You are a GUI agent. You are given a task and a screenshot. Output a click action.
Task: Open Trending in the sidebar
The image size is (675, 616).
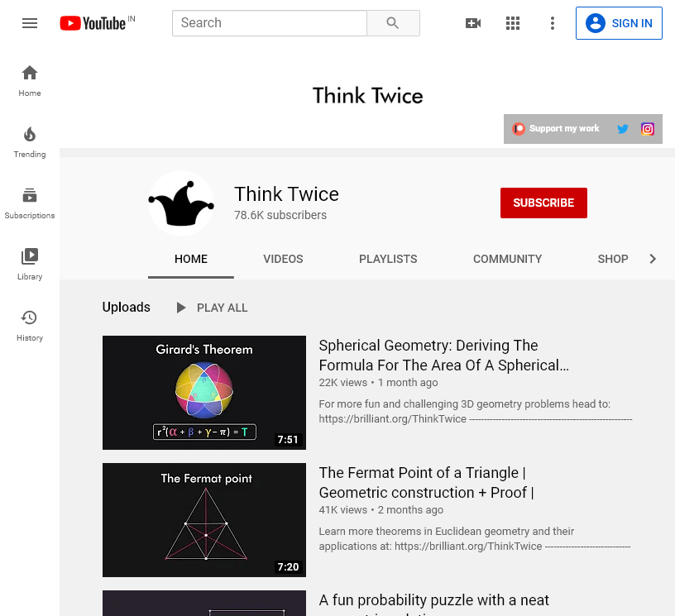pyautogui.click(x=30, y=142)
